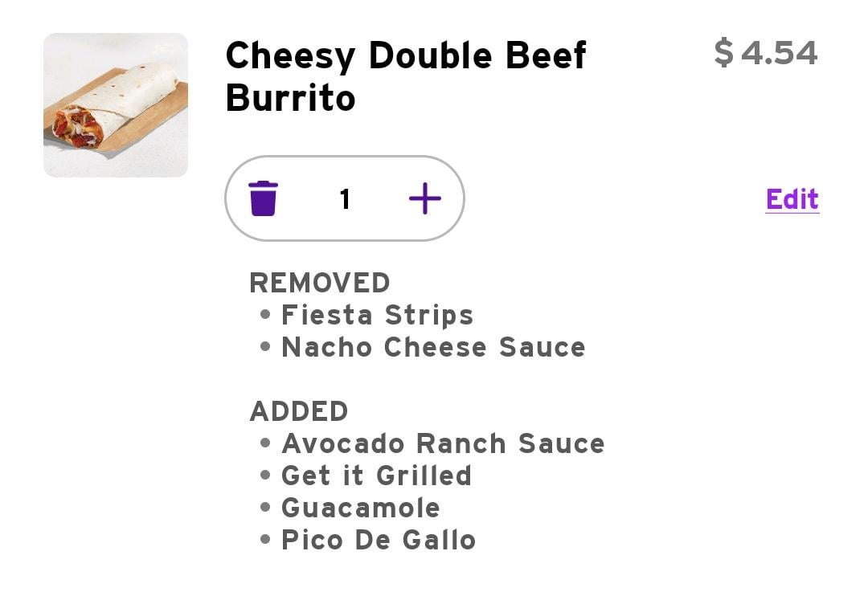Viewport: 868px width, 592px height.
Task: Click the added Pico De Gallo item
Action: [379, 540]
